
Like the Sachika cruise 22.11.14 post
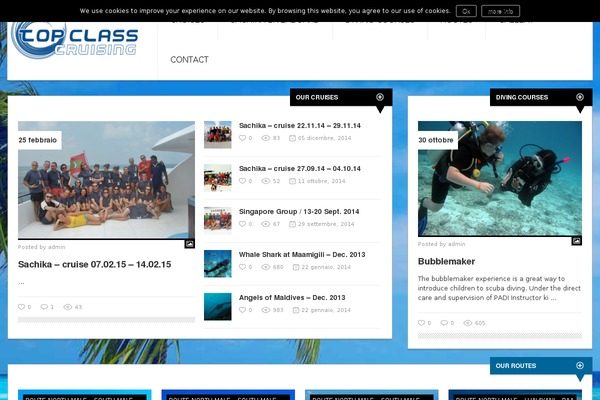(x=243, y=138)
